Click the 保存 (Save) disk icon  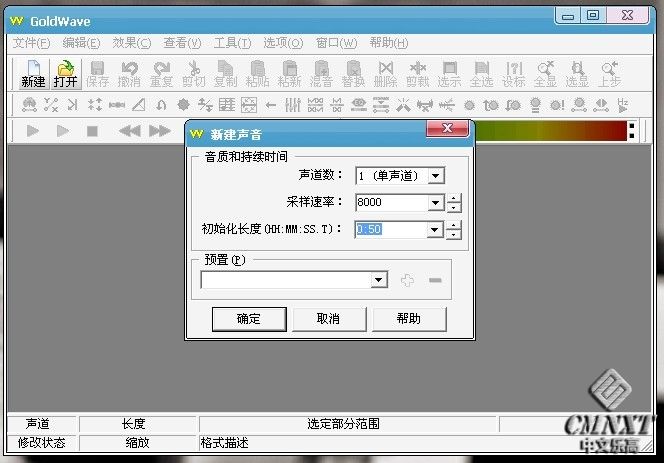point(97,74)
